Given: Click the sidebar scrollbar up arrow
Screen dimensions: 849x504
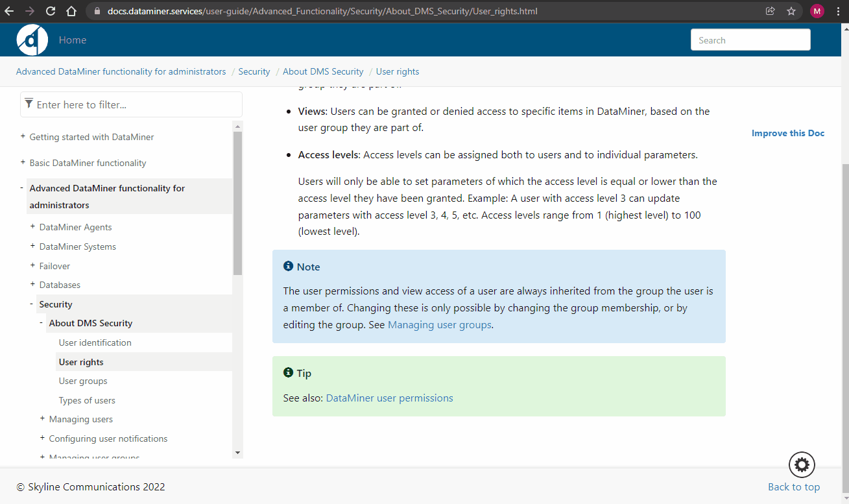Looking at the screenshot, I should 237,126.
